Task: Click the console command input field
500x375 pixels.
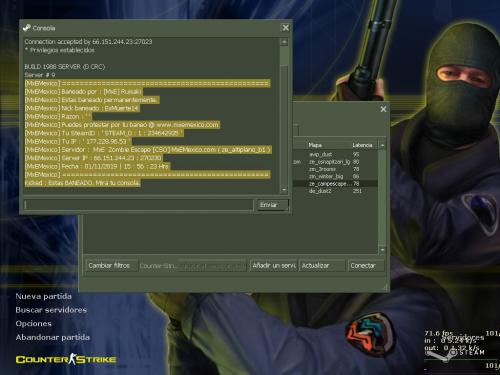Action: [139, 205]
